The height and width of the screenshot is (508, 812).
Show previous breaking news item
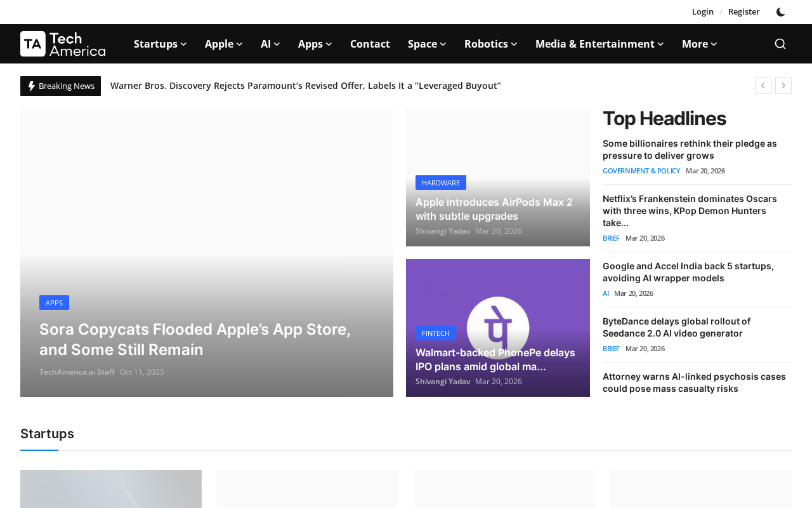pyautogui.click(x=763, y=86)
